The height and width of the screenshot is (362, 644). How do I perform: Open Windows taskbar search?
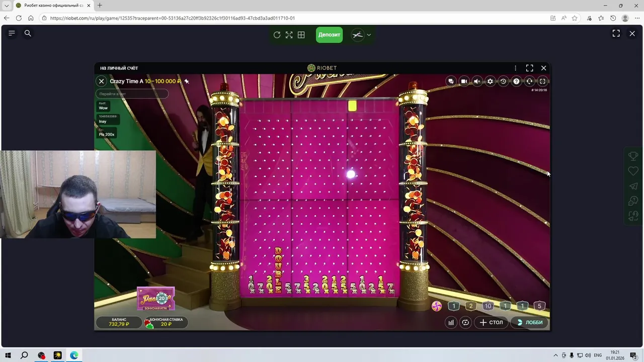click(24, 355)
